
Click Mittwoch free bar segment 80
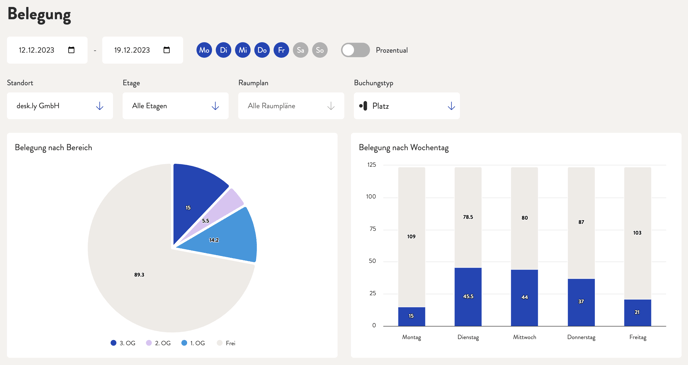[x=524, y=218]
